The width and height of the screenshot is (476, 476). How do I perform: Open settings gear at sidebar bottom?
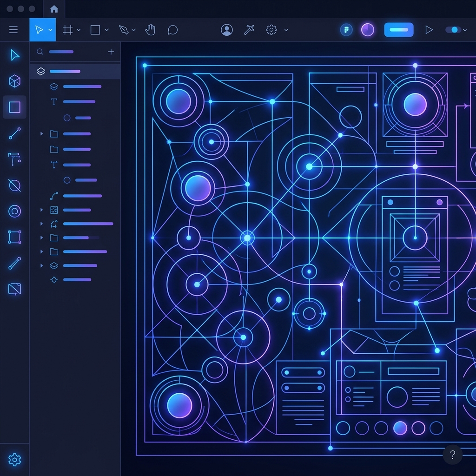[14, 460]
